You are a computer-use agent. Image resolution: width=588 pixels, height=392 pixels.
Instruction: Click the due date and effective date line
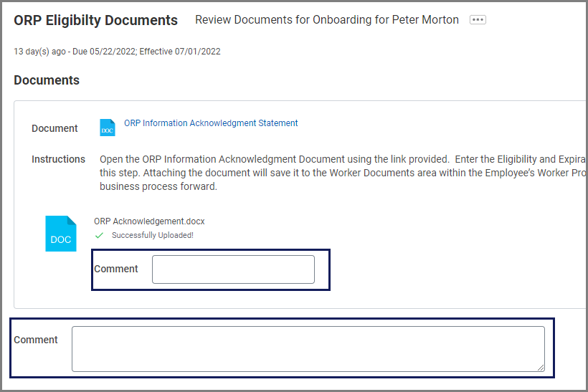tap(117, 52)
